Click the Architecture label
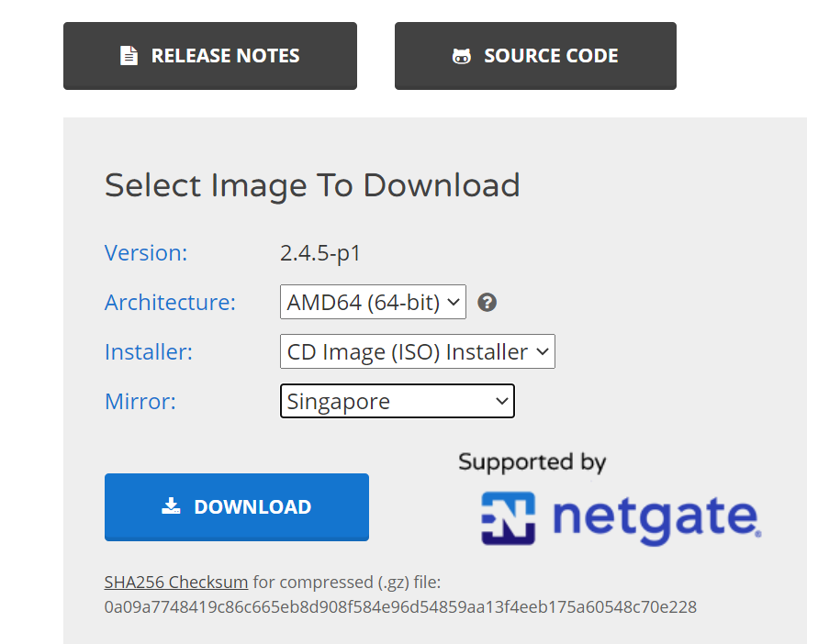The width and height of the screenshot is (818, 644). click(170, 303)
